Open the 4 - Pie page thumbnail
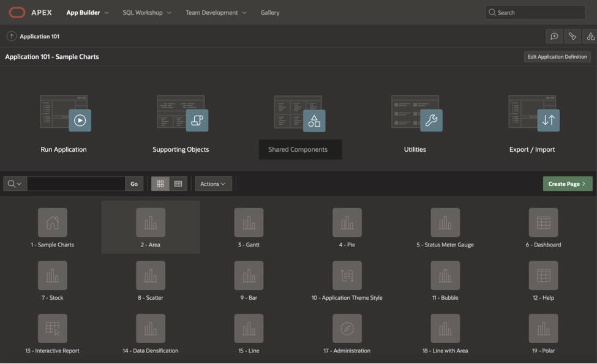Image resolution: width=597 pixels, height=364 pixels. (x=347, y=222)
